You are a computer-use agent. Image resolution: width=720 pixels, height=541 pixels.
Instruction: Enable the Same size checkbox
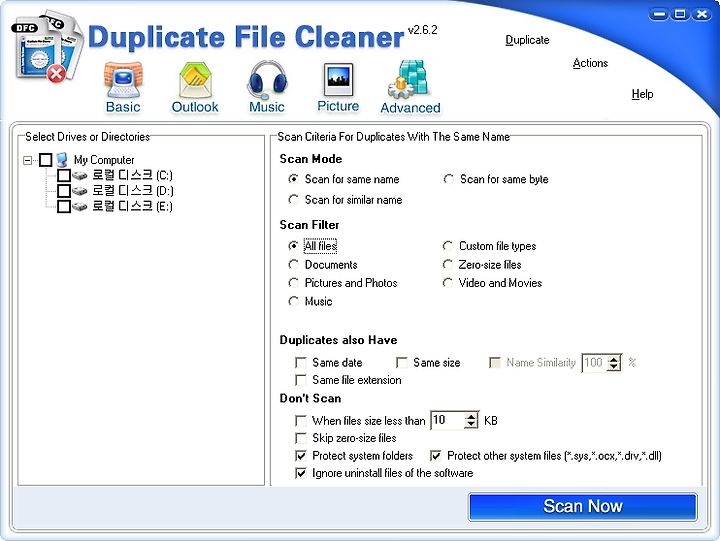pyautogui.click(x=402, y=363)
